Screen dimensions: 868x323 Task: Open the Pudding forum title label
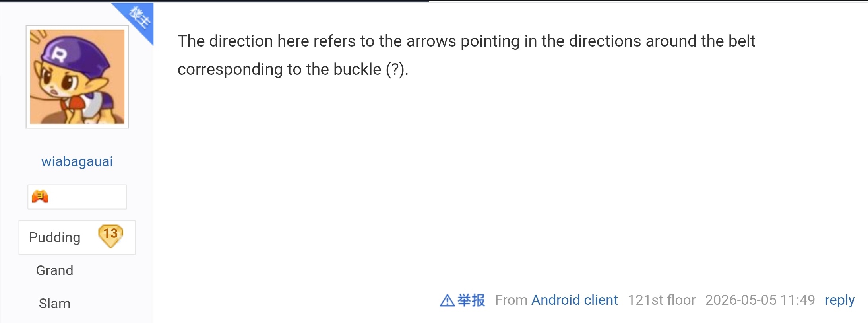click(55, 237)
